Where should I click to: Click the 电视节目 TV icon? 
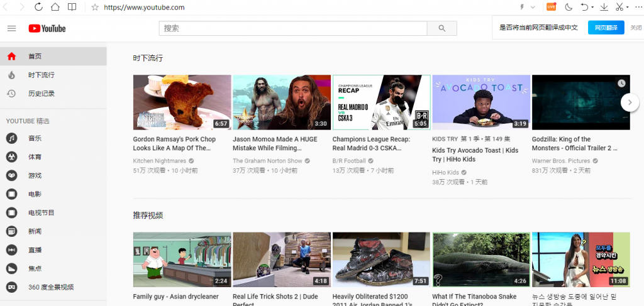(11, 213)
